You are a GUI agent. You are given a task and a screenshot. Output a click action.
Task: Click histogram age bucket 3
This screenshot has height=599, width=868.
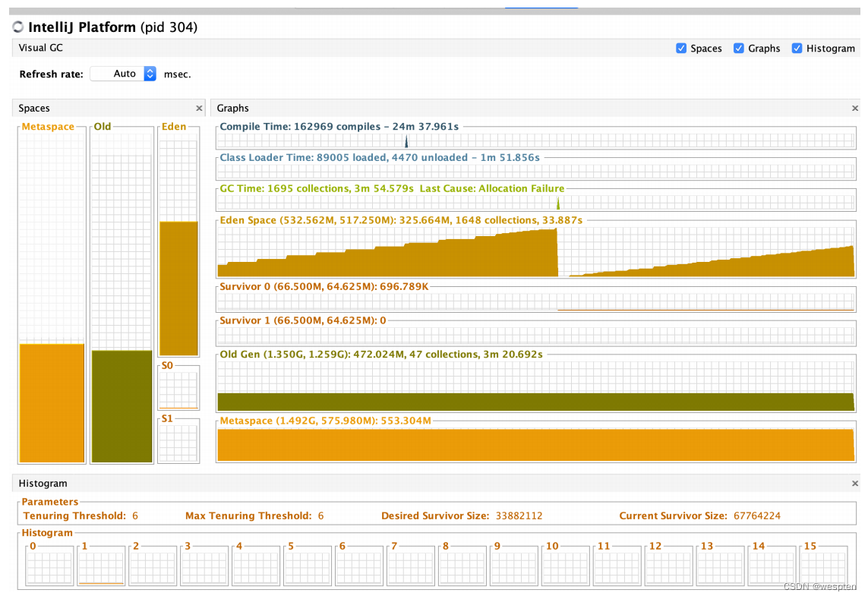click(204, 566)
